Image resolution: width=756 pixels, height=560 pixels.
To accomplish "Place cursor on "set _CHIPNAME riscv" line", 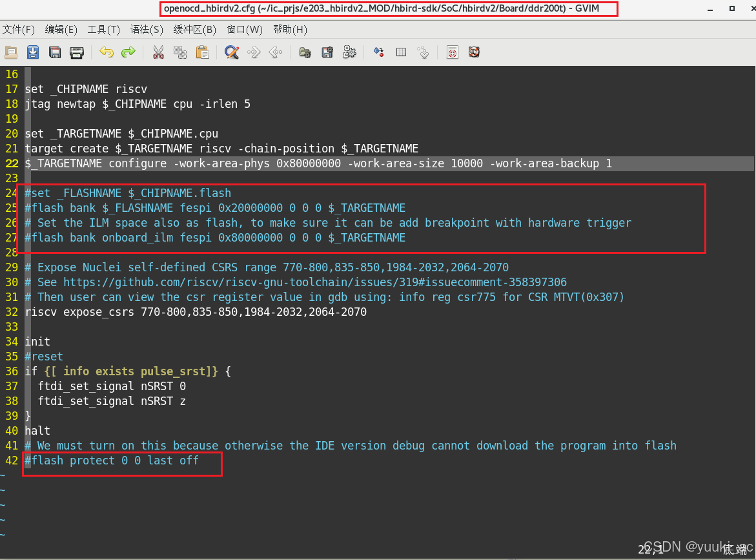I will point(86,89).
